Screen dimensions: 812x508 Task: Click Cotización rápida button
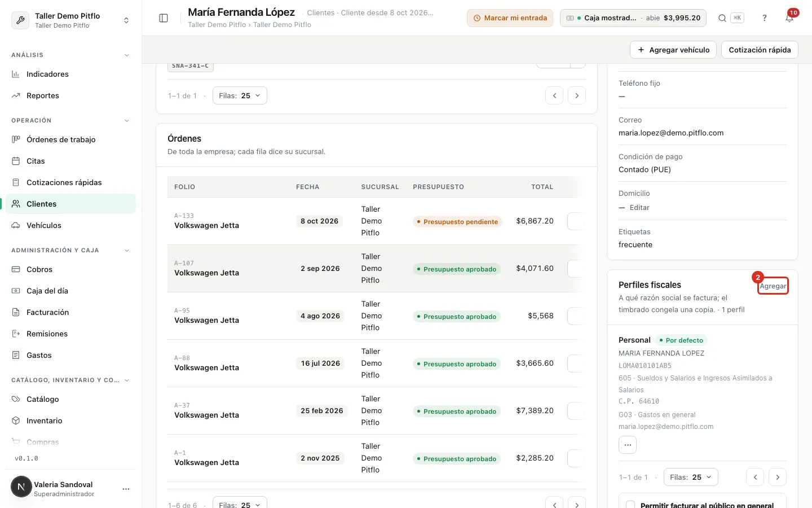(x=760, y=50)
